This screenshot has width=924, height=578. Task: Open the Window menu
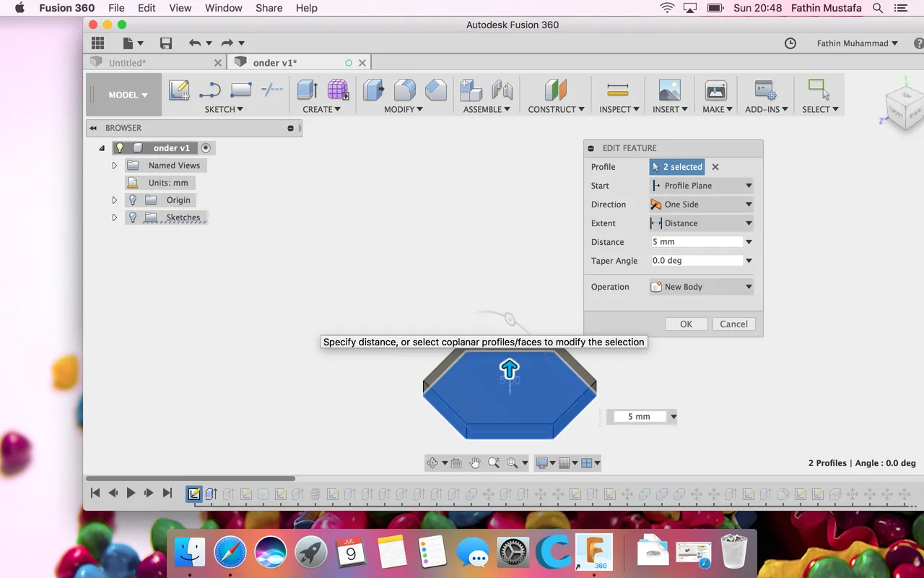223,8
